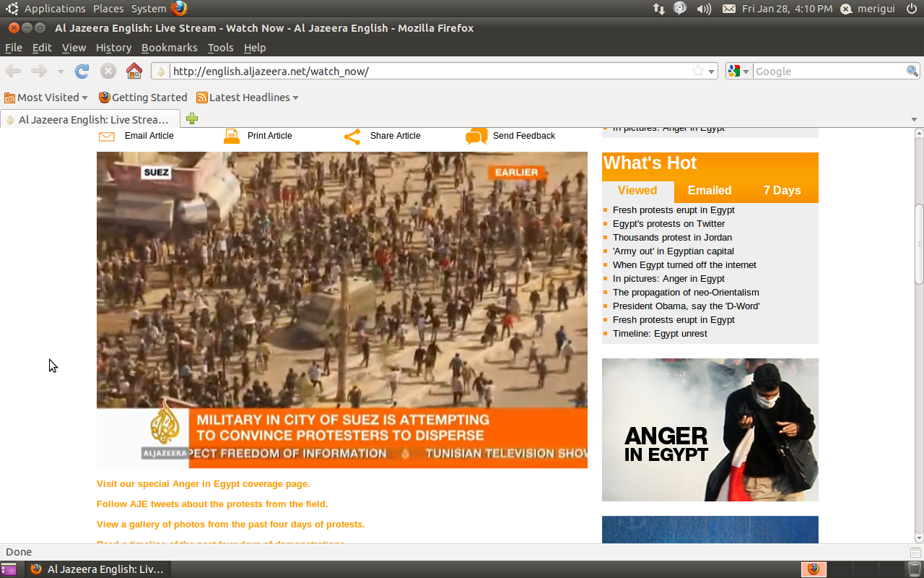Open "President Obama, say the 'D-Word'" link
This screenshot has height=578, width=924.
[x=686, y=306]
